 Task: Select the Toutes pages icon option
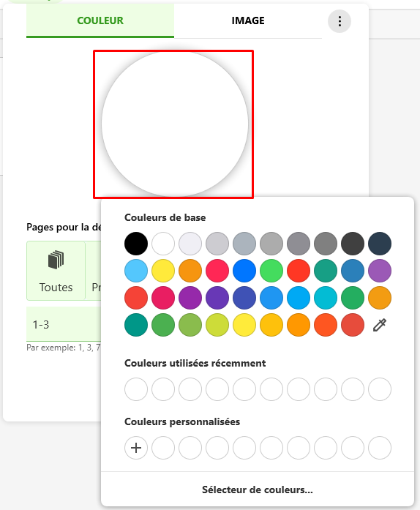56,271
